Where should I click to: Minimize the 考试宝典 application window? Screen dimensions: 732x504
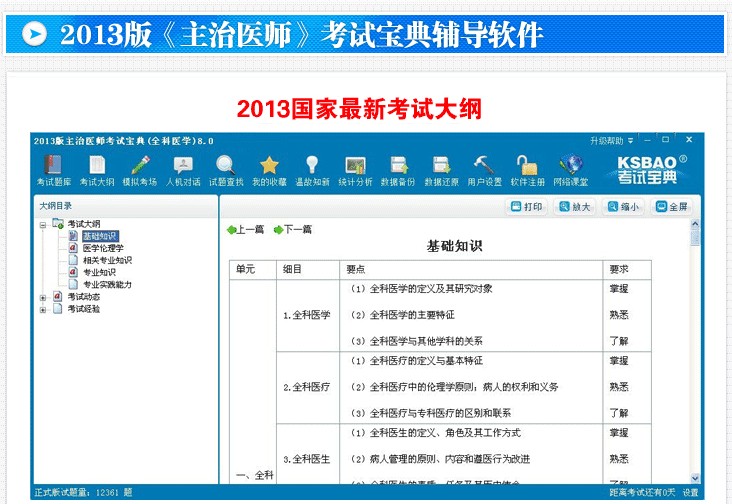coord(647,140)
